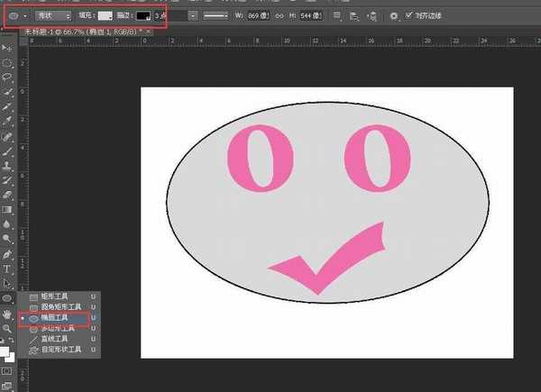This screenshot has width=541, height=392.
Task: Click the 描边 stroke color swatch
Action: click(142, 16)
